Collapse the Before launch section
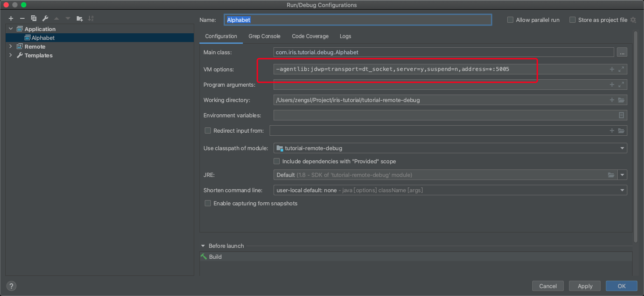 tap(203, 246)
